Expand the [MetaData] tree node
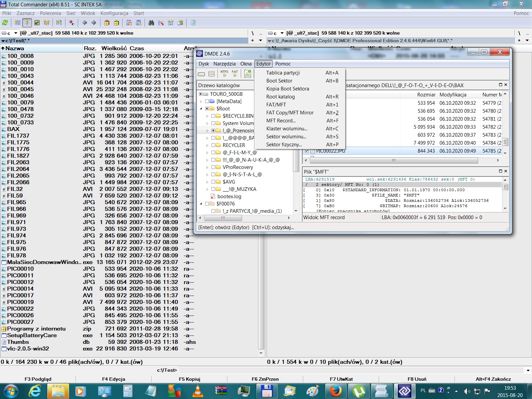The width and height of the screenshot is (532, 399). point(201,101)
